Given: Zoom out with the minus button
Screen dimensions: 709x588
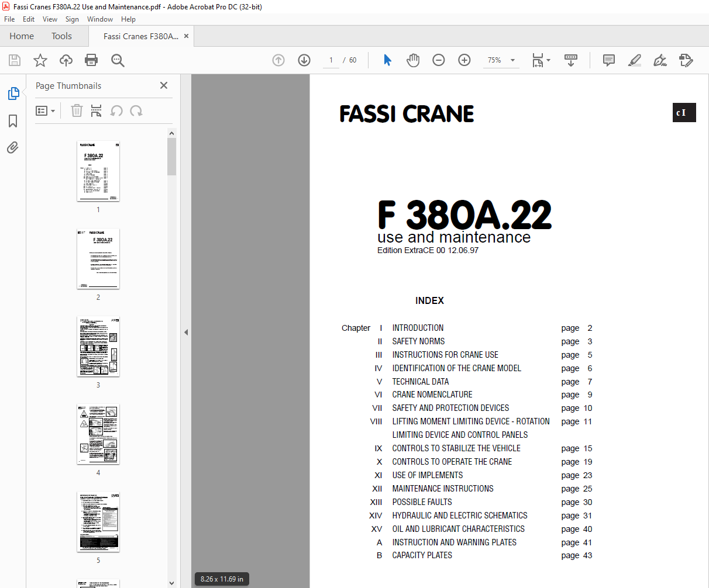Looking at the screenshot, I should click(x=439, y=60).
